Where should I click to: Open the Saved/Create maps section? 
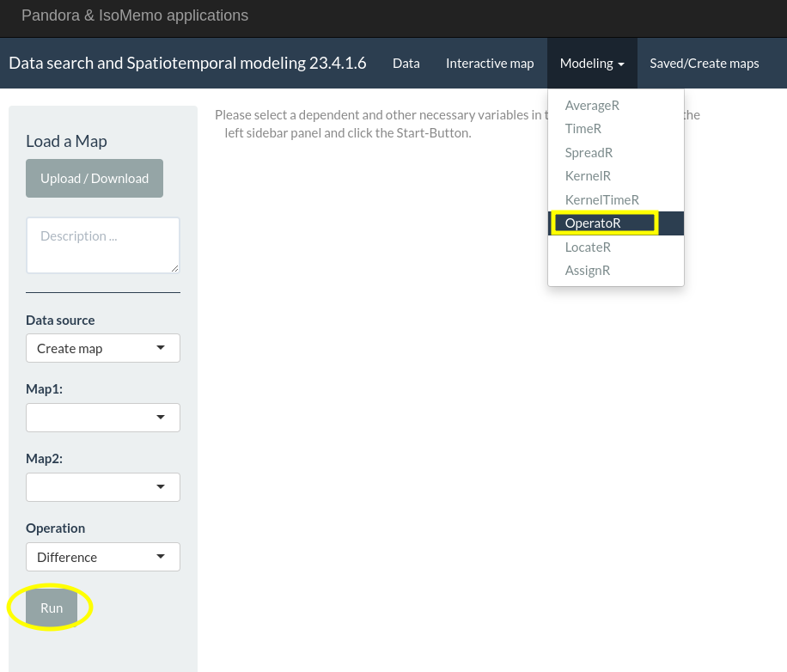click(x=704, y=63)
